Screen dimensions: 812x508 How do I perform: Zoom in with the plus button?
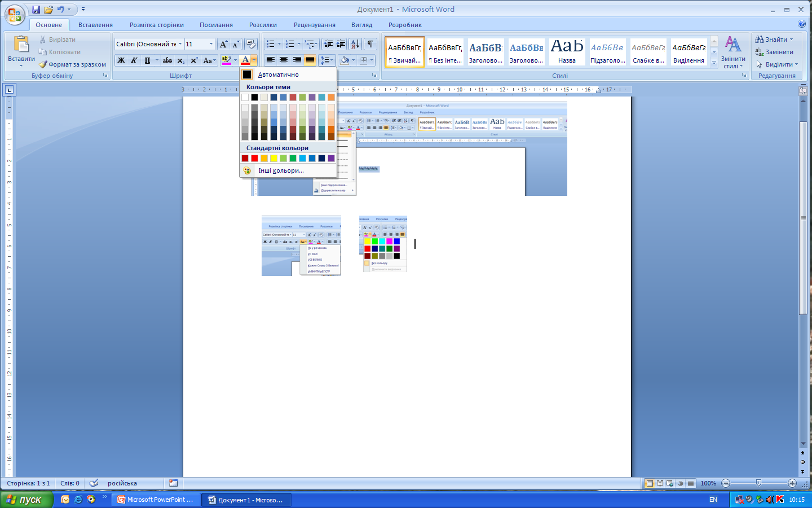(x=792, y=483)
